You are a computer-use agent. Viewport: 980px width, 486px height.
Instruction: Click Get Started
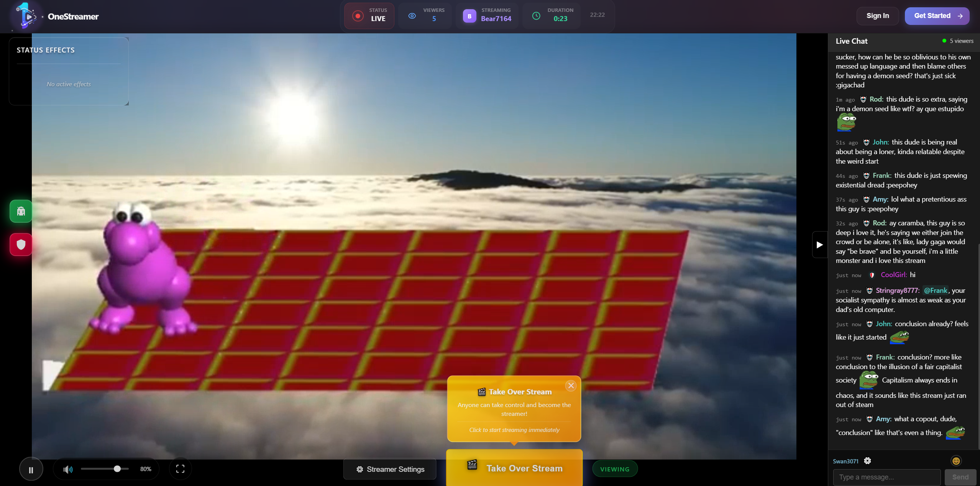coord(937,16)
